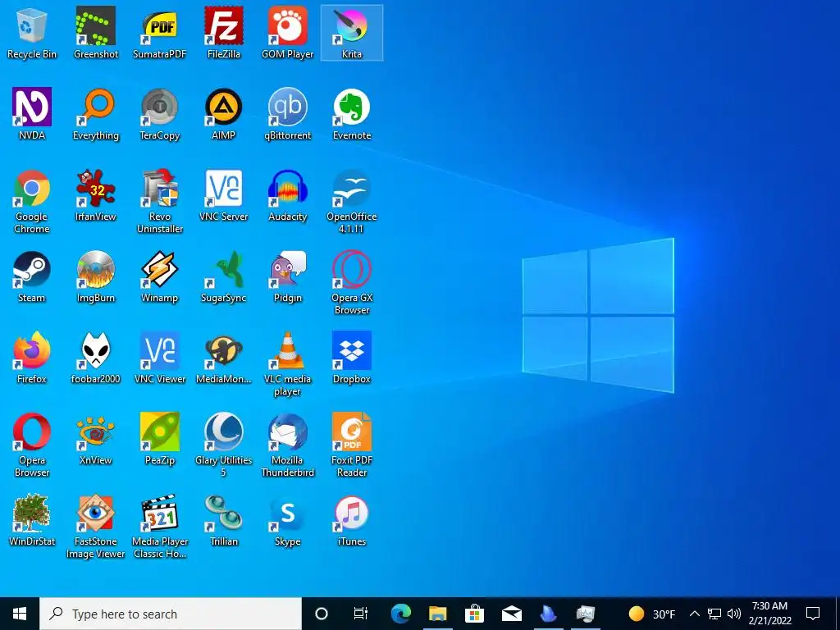The width and height of the screenshot is (840, 630).
Task: Click the NVDA screen reader icon
Action: point(32,114)
